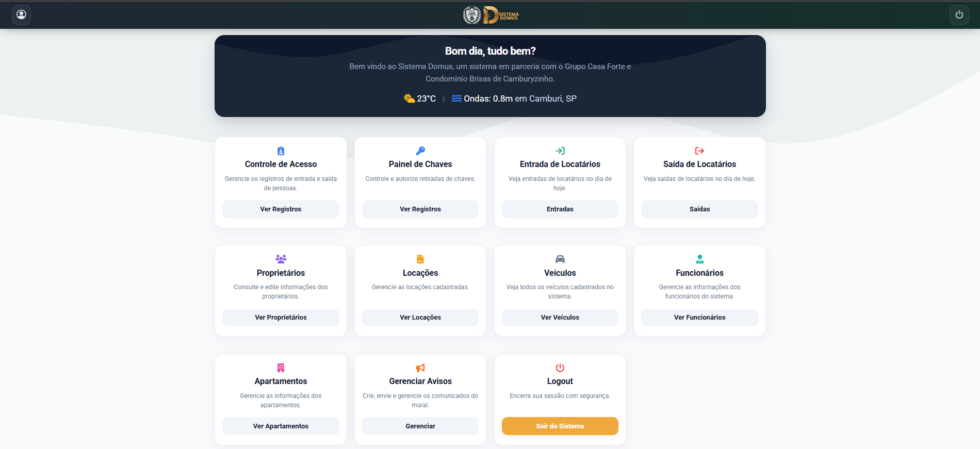Click Gerencie as locações cadastradas description
980x449 pixels.
point(420,287)
